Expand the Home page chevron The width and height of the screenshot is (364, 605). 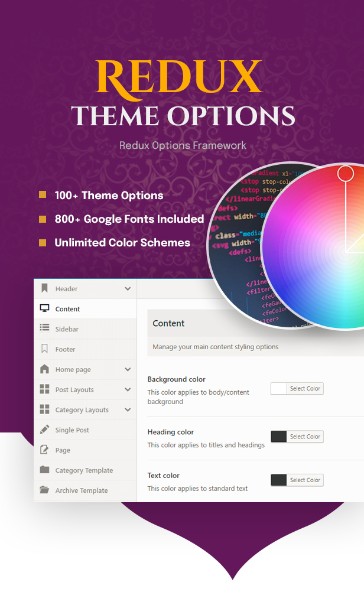(x=128, y=369)
